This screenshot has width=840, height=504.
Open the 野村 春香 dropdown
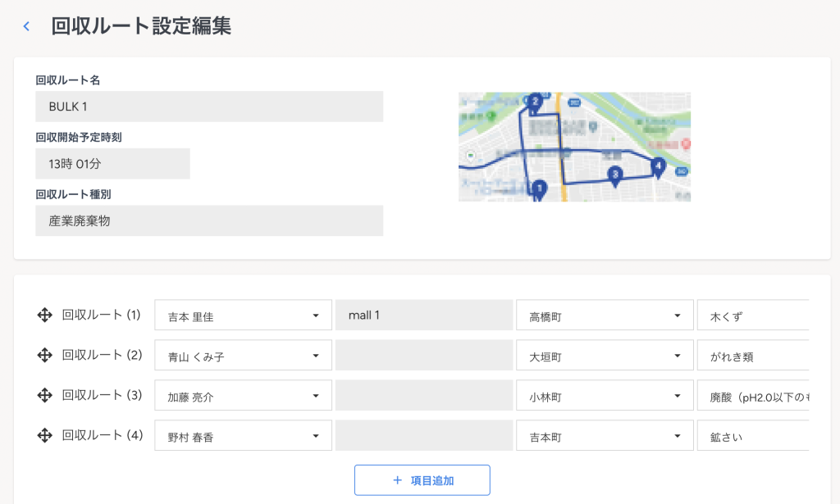(x=243, y=436)
